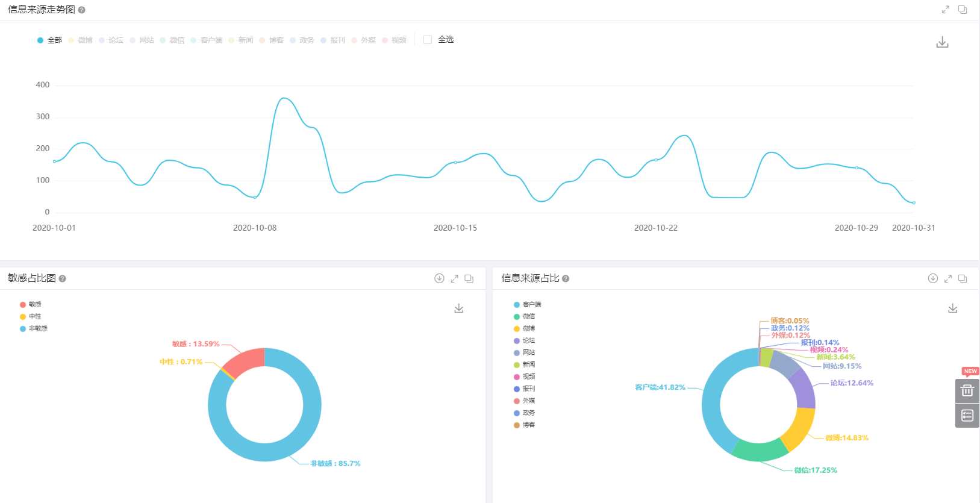Check the 全选 checkbox

428,40
